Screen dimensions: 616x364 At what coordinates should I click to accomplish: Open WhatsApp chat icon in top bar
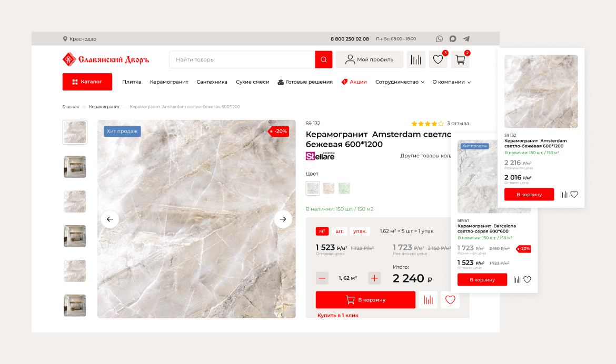click(x=439, y=39)
